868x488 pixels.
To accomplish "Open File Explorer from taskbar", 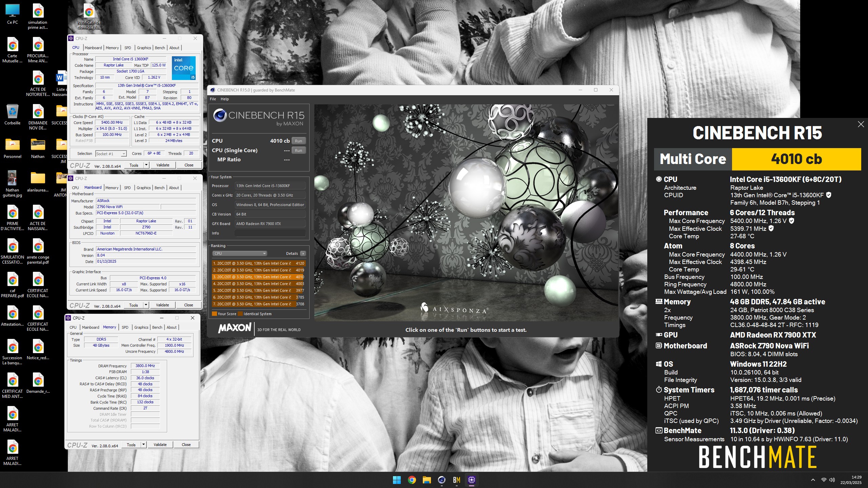I will pos(427,480).
